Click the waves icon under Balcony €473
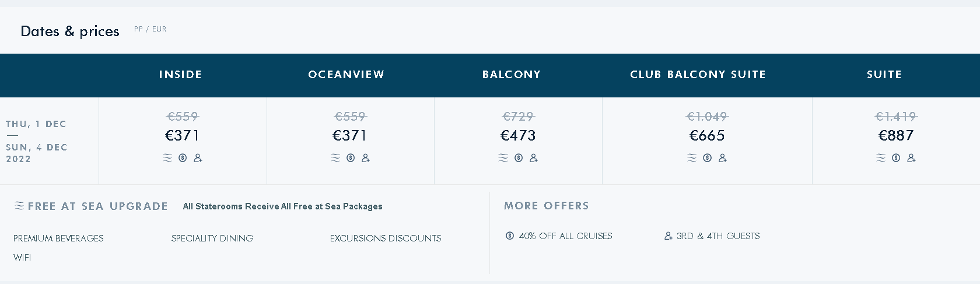Screen dimensions: 980x284 coord(503,158)
